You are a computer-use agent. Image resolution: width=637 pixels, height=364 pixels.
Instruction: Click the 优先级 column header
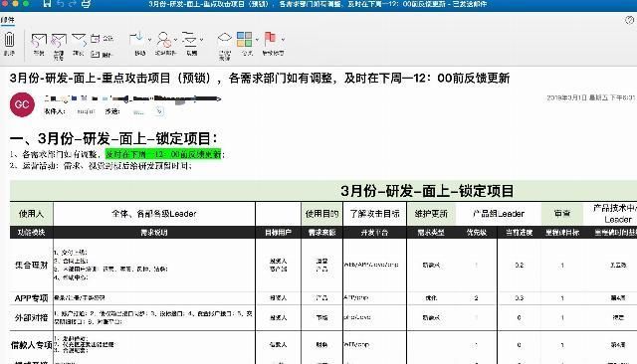(x=477, y=232)
